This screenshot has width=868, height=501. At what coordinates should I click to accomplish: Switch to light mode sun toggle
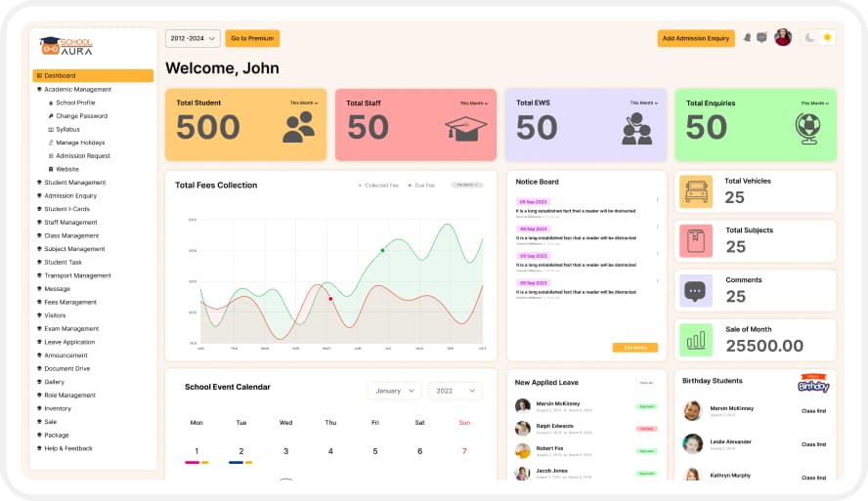(828, 38)
